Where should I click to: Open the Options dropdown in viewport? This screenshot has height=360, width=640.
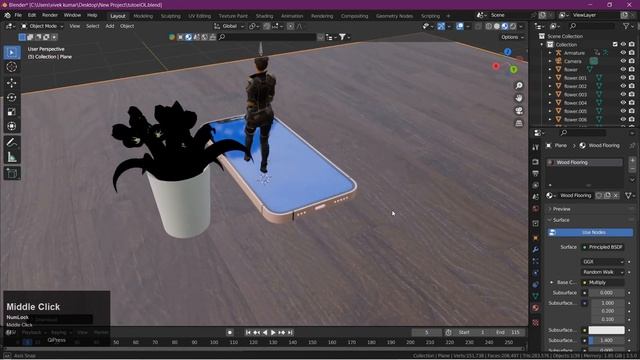(x=512, y=37)
